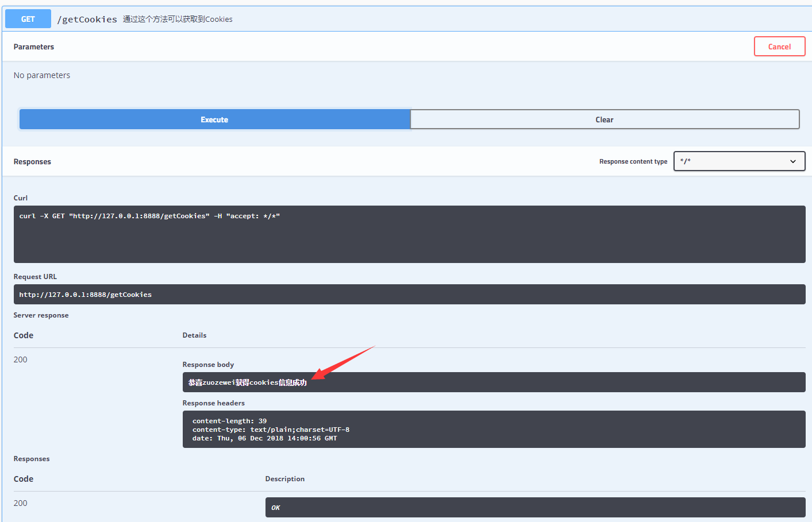Click the 'Response content type' label
The image size is (812, 522).
[633, 162]
